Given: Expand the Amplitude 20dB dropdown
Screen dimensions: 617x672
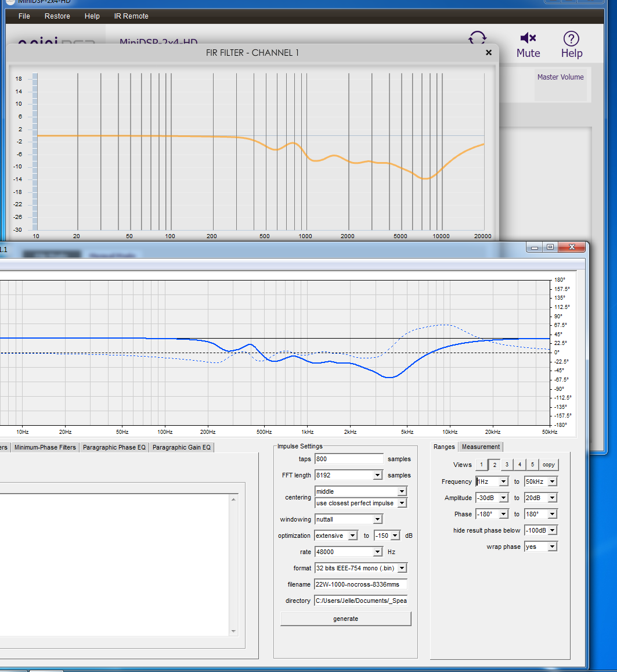Looking at the screenshot, I should coord(553,498).
